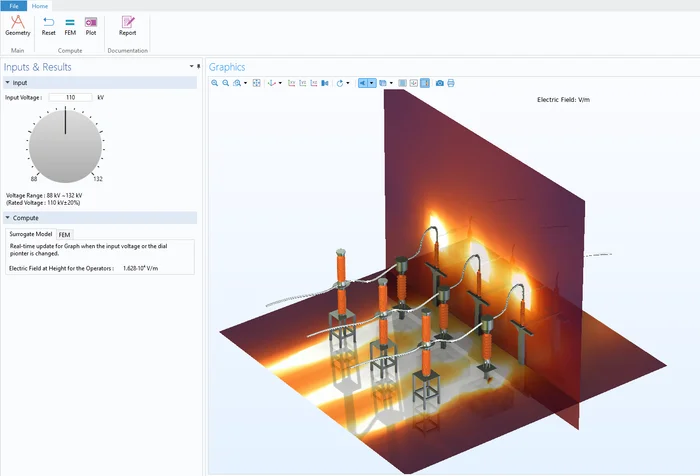The height and width of the screenshot is (476, 700).
Task: Toggle the XY view axis button
Action: point(292,83)
